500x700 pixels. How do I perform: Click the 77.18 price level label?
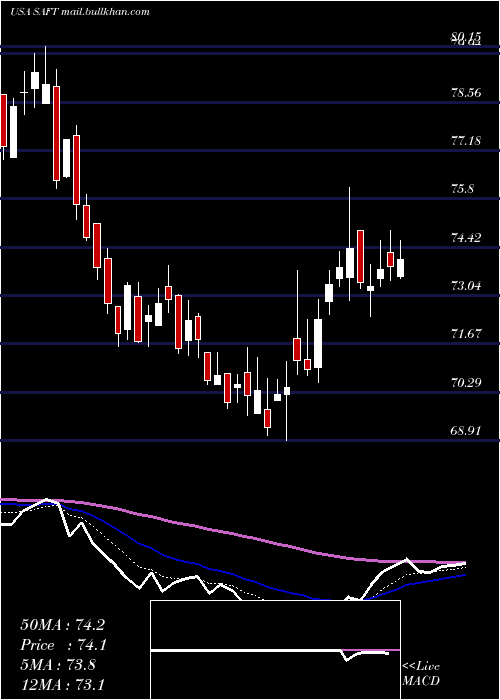[x=466, y=141]
